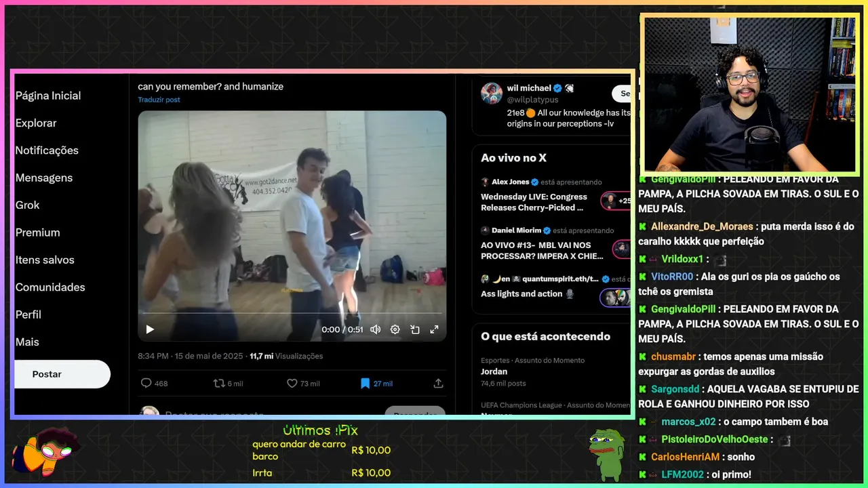Click the Kick badge beside LFM2002
The width and height of the screenshot is (868, 488).
tap(642, 474)
